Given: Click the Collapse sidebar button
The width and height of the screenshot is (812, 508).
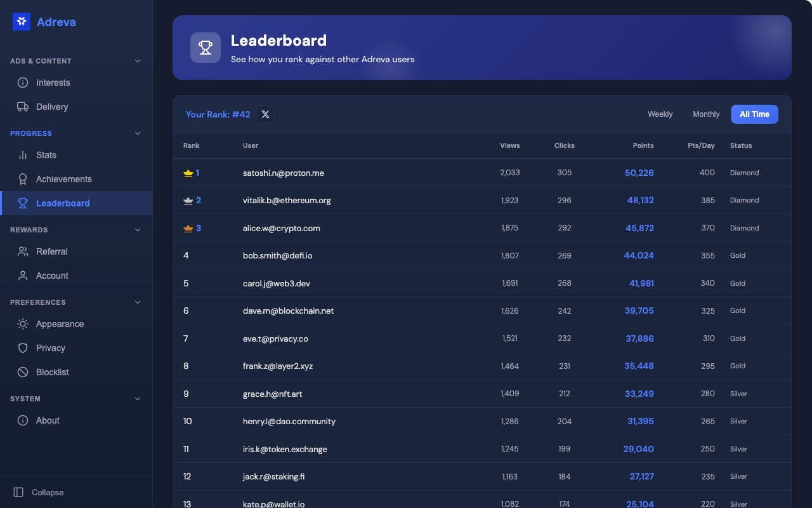Looking at the screenshot, I should 39,492.
